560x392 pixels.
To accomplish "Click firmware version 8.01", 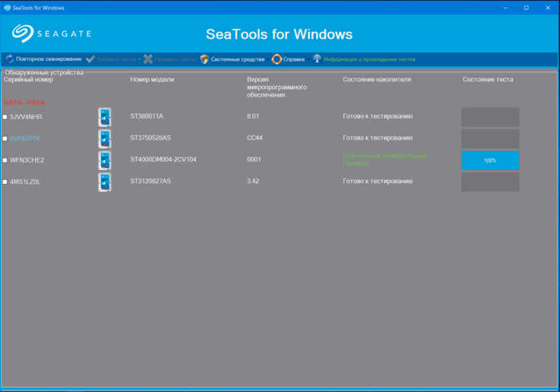I will [253, 116].
